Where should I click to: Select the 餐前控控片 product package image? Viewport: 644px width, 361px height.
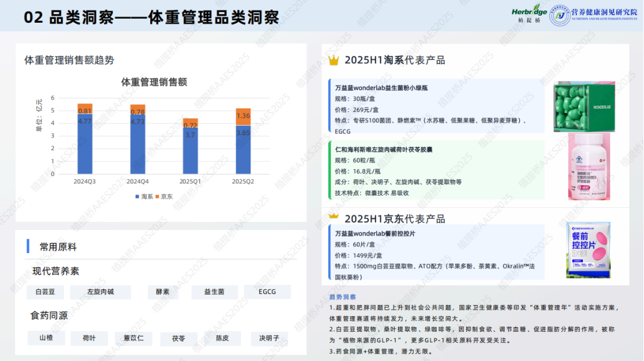(x=589, y=250)
